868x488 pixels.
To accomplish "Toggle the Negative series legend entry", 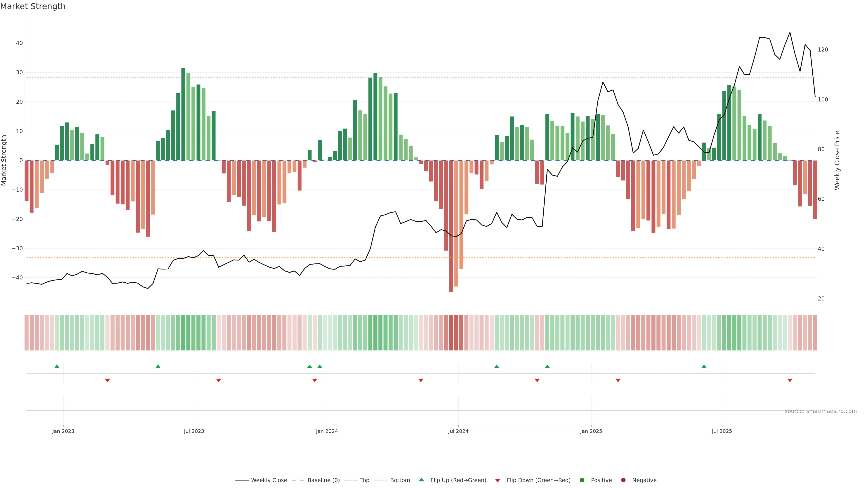I will click(x=644, y=480).
